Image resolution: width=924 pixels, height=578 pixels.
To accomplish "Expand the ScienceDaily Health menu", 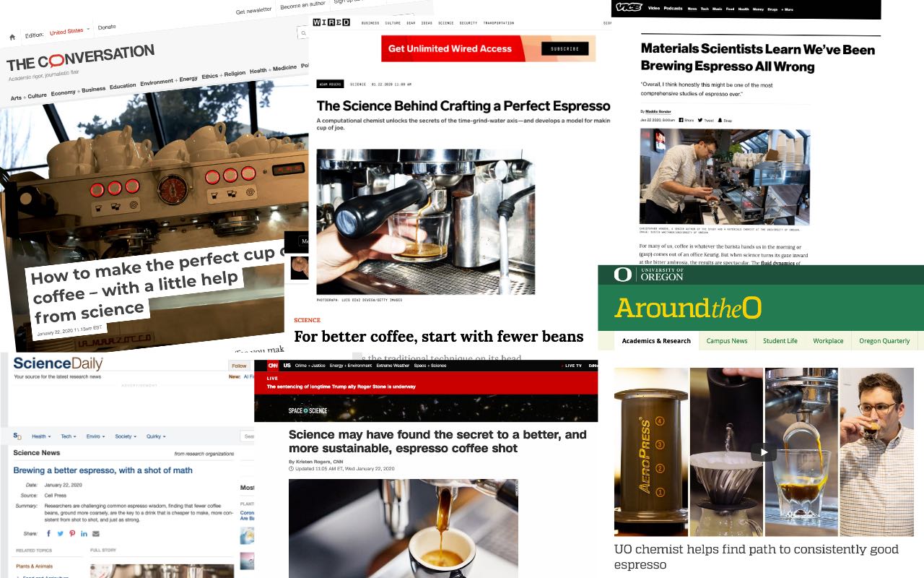I will tap(40, 436).
